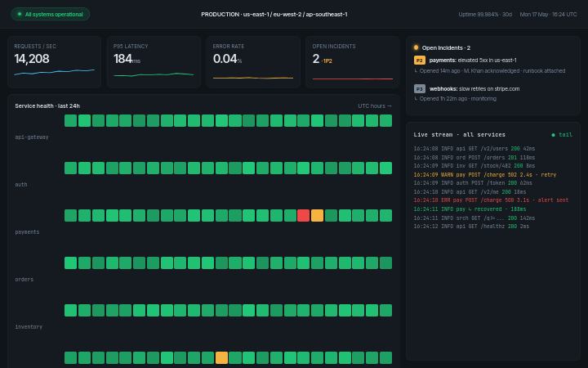Open the P95 Latency metric card
Viewport: 588px width, 368px height.
[x=154, y=62]
